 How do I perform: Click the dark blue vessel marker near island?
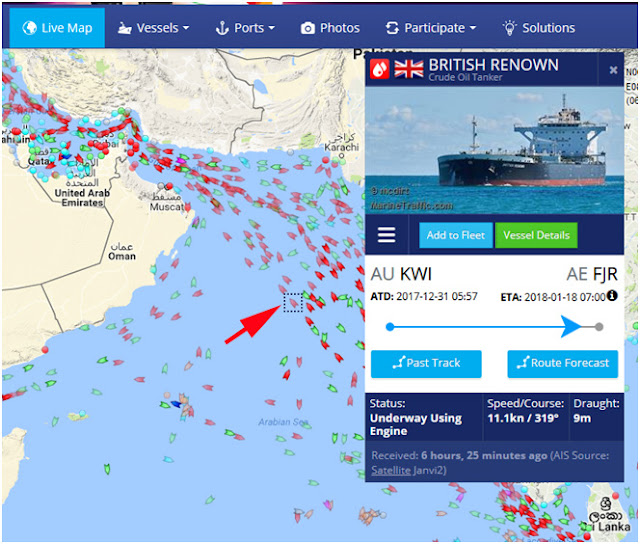click(176, 404)
